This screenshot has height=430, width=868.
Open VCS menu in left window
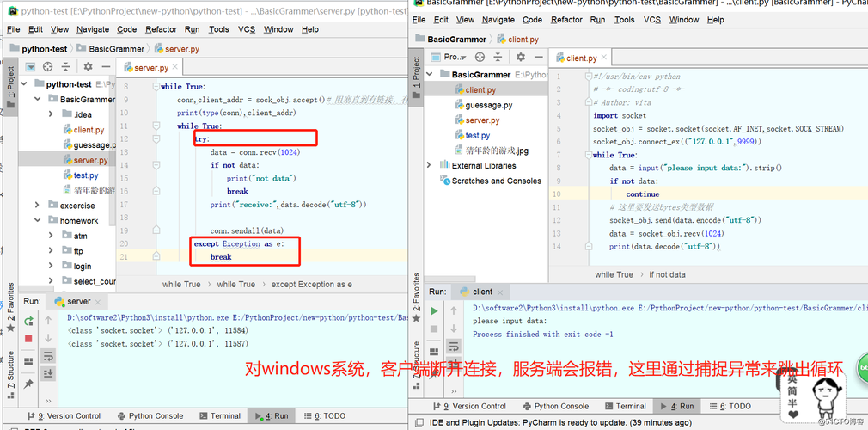point(247,29)
